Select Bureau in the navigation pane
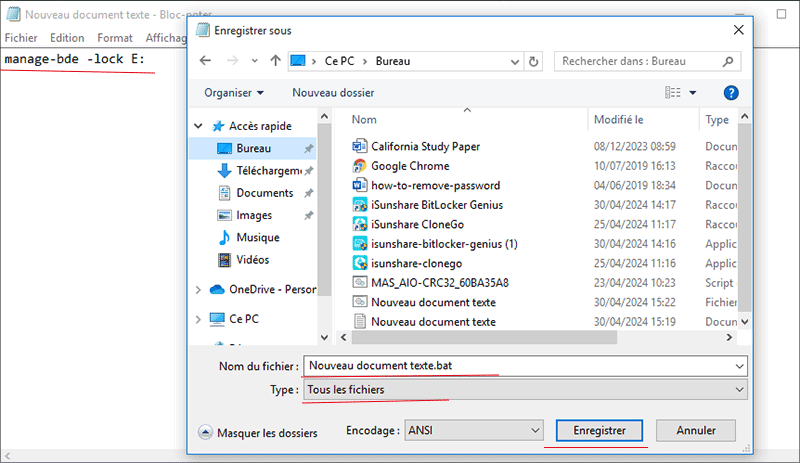 253,149
